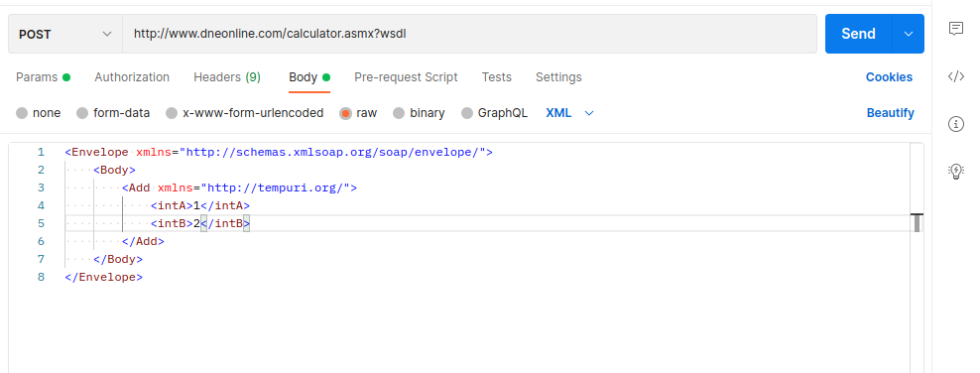The width and height of the screenshot is (980, 373).
Task: Open the Cookies link
Action: click(x=889, y=76)
